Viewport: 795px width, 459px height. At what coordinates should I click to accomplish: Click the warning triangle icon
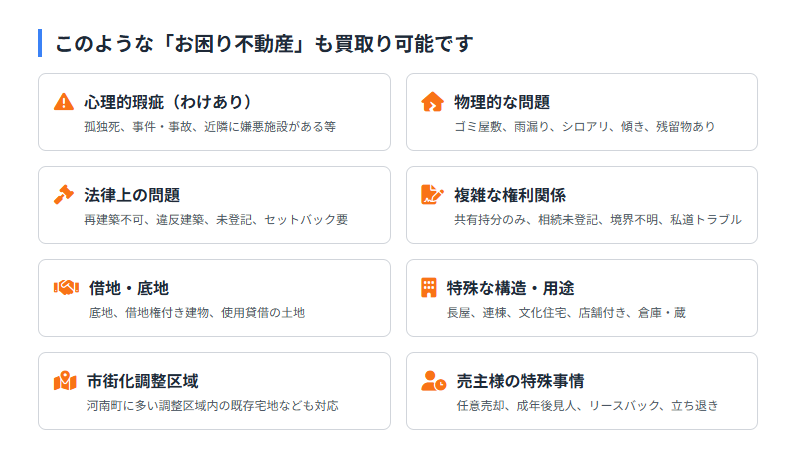pyautogui.click(x=64, y=102)
